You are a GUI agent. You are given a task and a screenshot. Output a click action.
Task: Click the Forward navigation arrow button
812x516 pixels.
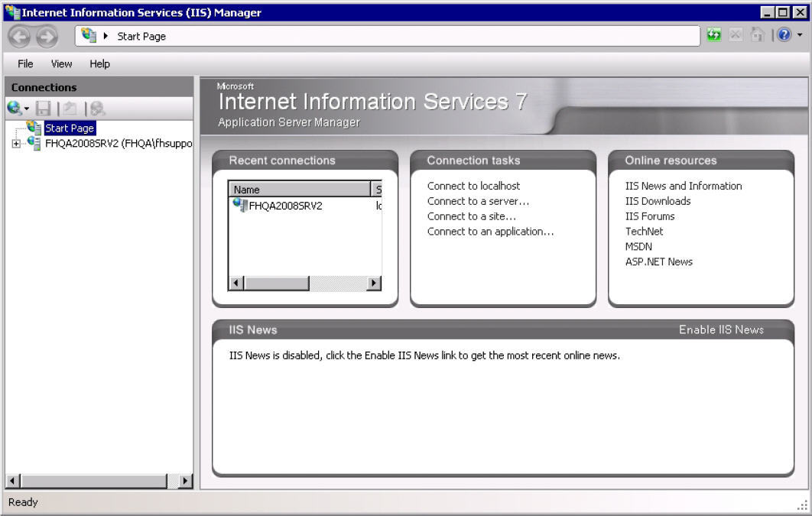click(47, 36)
